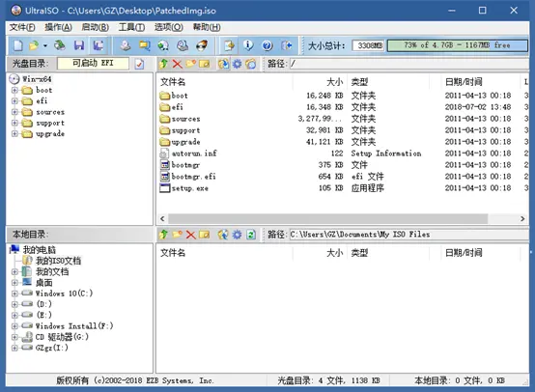
Task: Expand Windows Install(F:) drive node
Action: [14, 326]
